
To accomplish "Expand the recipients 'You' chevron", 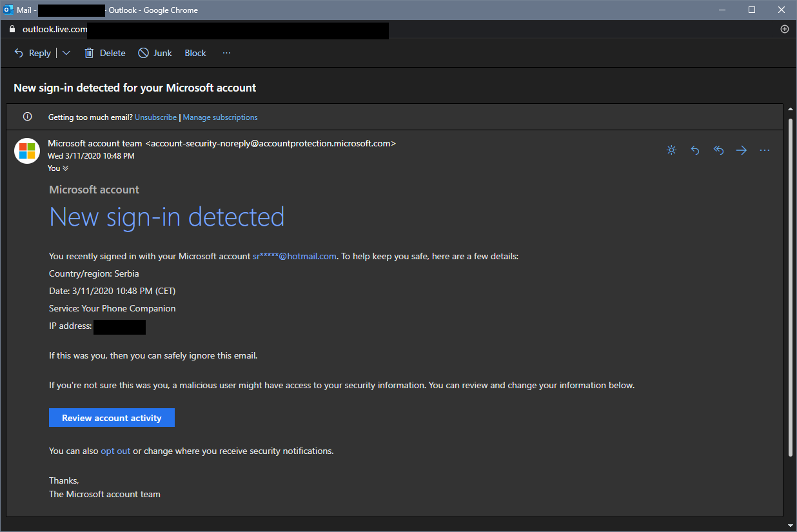I will point(65,168).
